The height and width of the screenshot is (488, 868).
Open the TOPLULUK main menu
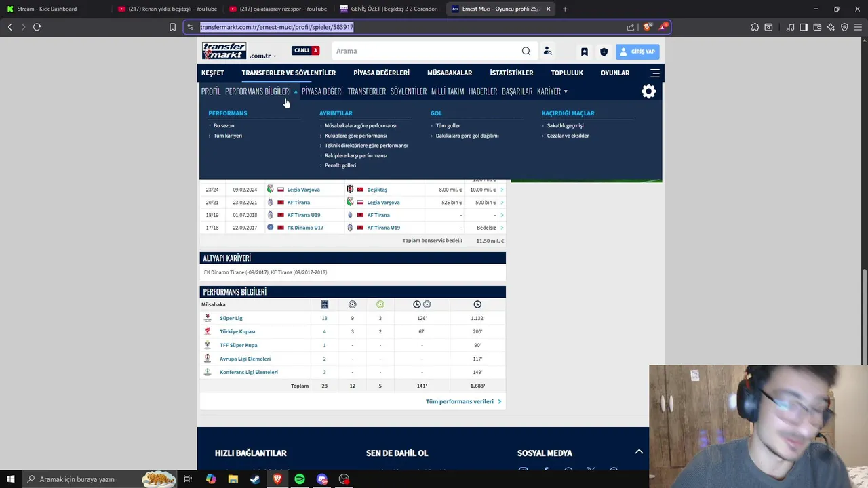[x=567, y=73]
